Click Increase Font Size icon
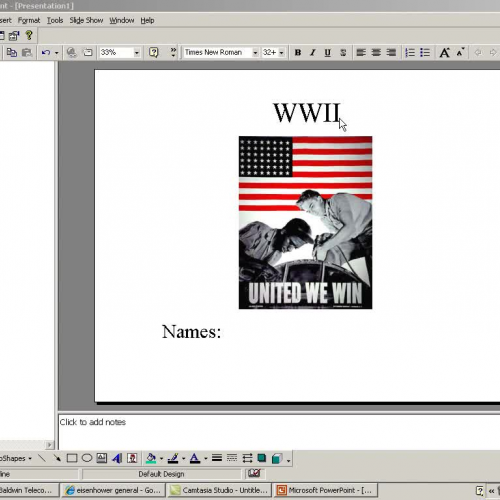500x500 pixels. coord(445,53)
